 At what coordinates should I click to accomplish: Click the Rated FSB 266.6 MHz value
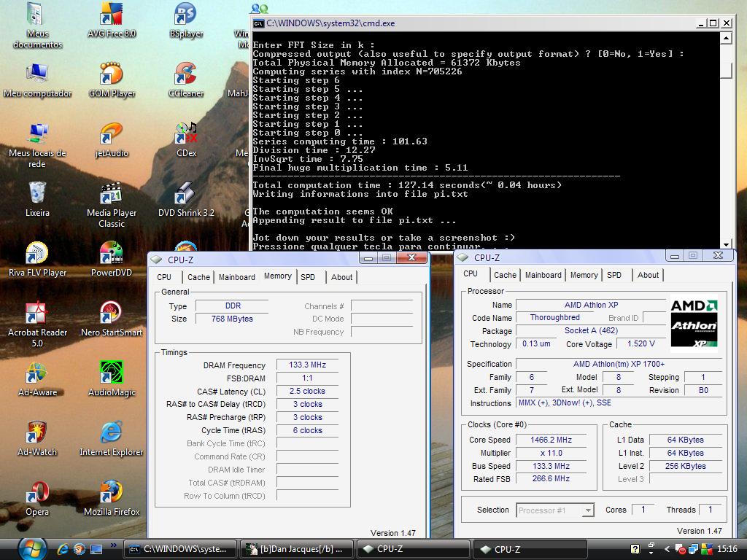551,478
